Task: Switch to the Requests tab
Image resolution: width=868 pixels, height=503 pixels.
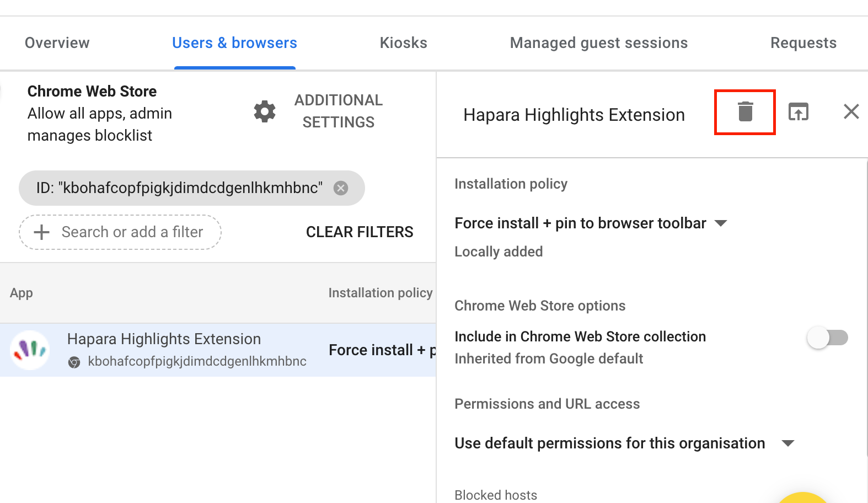Action: pyautogui.click(x=803, y=43)
